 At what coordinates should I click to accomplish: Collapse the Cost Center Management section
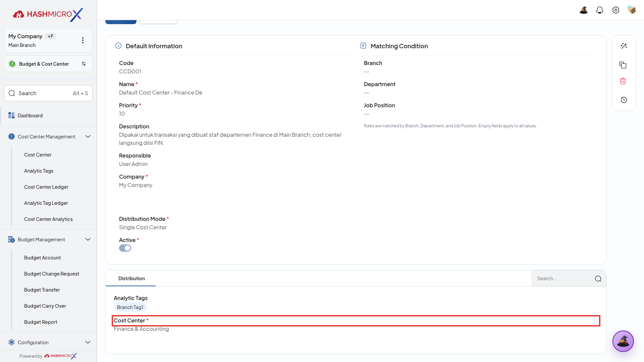(x=88, y=136)
